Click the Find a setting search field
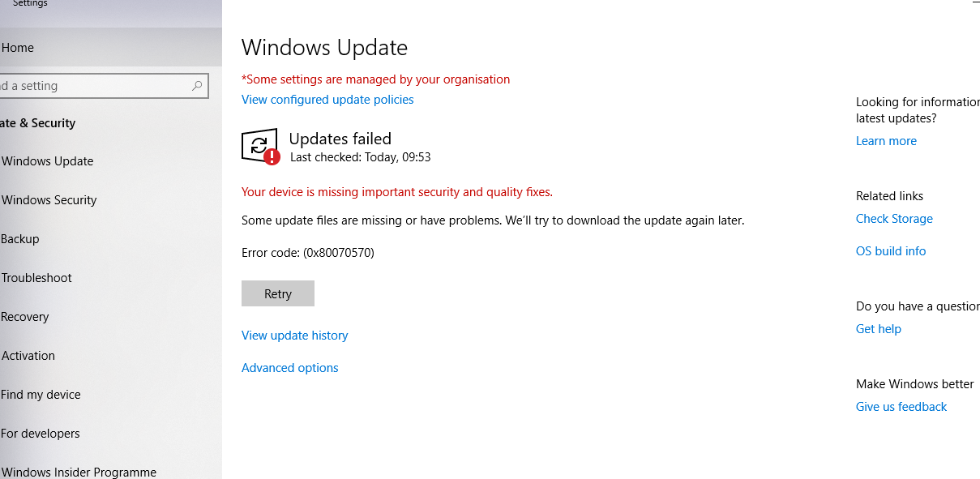Viewport: 980px width, 479px height. click(104, 86)
